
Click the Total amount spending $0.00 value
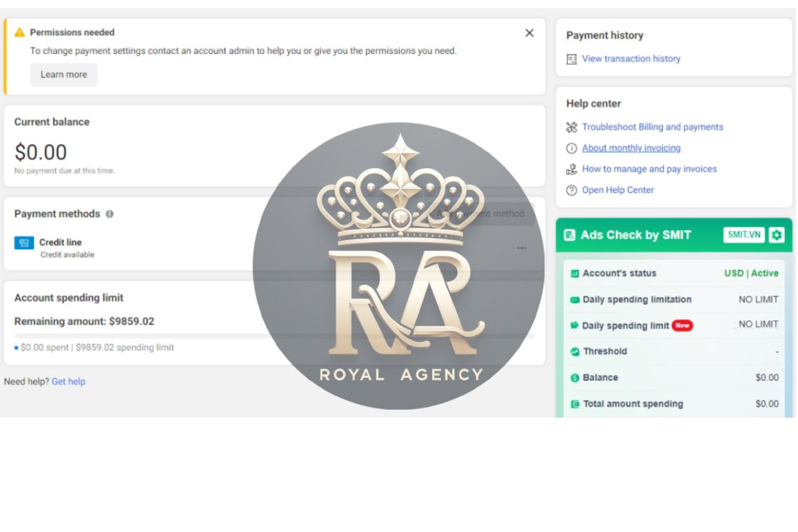click(767, 404)
